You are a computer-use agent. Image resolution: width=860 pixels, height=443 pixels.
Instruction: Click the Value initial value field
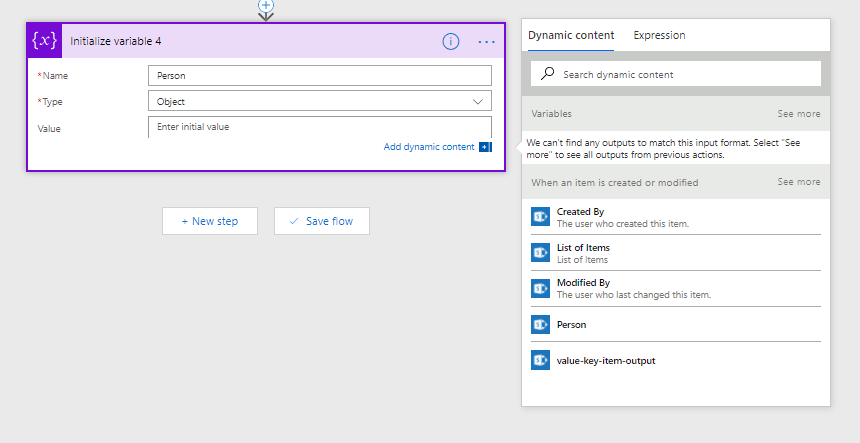pyautogui.click(x=320, y=127)
